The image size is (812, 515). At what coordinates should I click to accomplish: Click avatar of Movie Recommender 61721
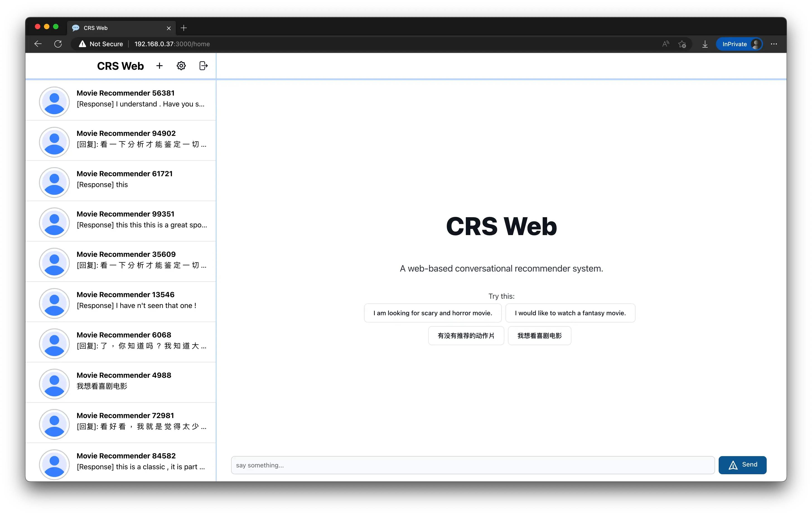(54, 182)
